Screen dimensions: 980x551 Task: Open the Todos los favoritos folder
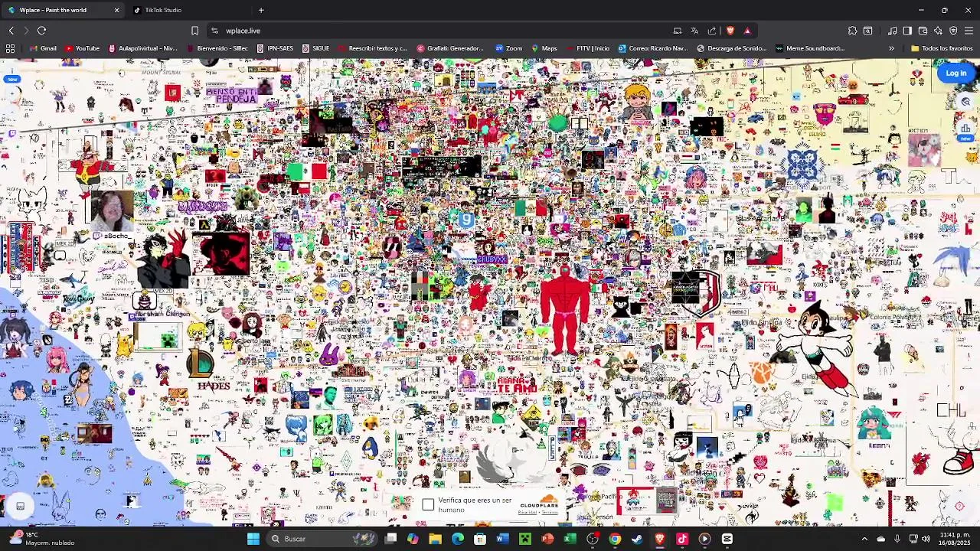click(x=942, y=48)
